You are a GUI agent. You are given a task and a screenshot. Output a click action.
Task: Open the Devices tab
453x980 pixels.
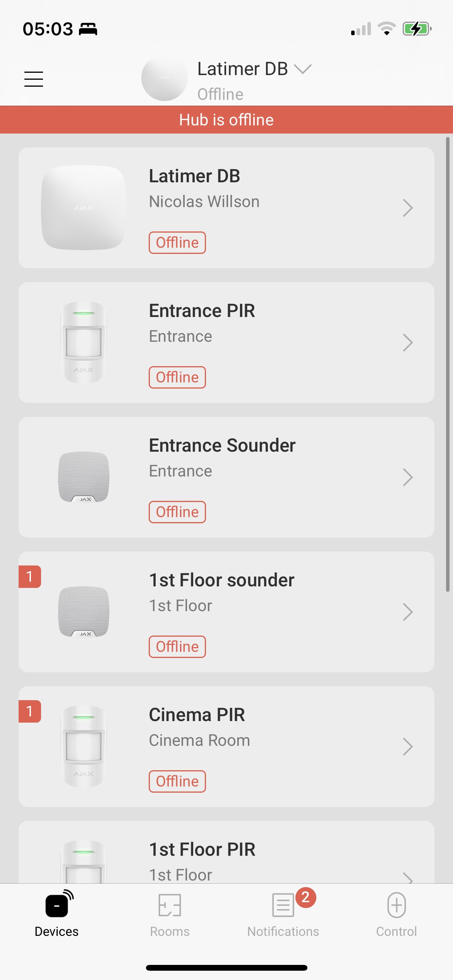coord(57,913)
